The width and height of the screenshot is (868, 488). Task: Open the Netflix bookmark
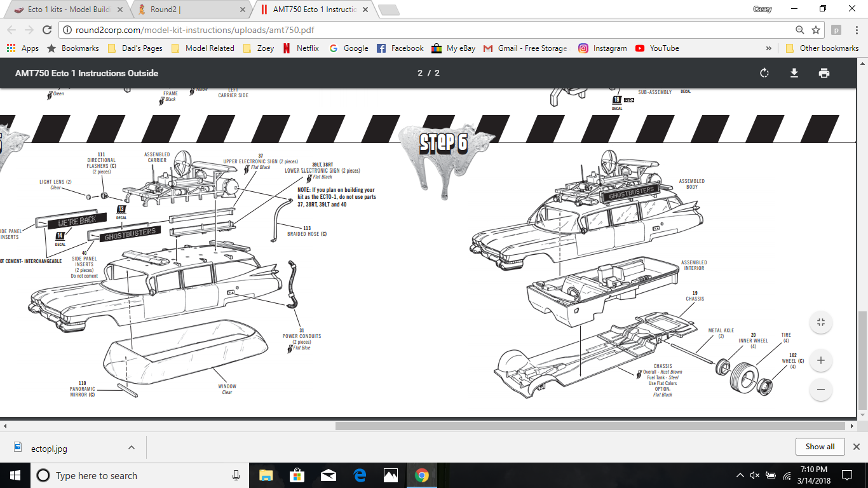[x=301, y=48]
